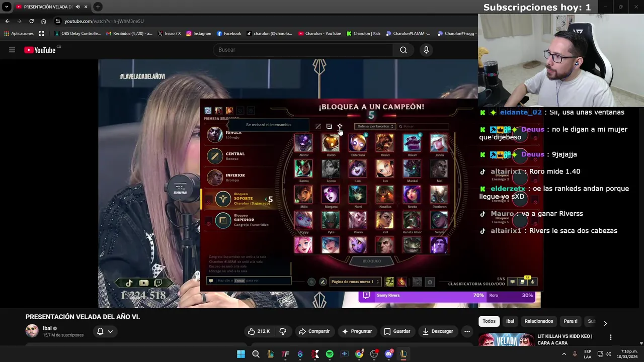Image resolution: width=644 pixels, height=362 pixels.
Task: Select Lulu champion portrait
Action: (x=358, y=169)
